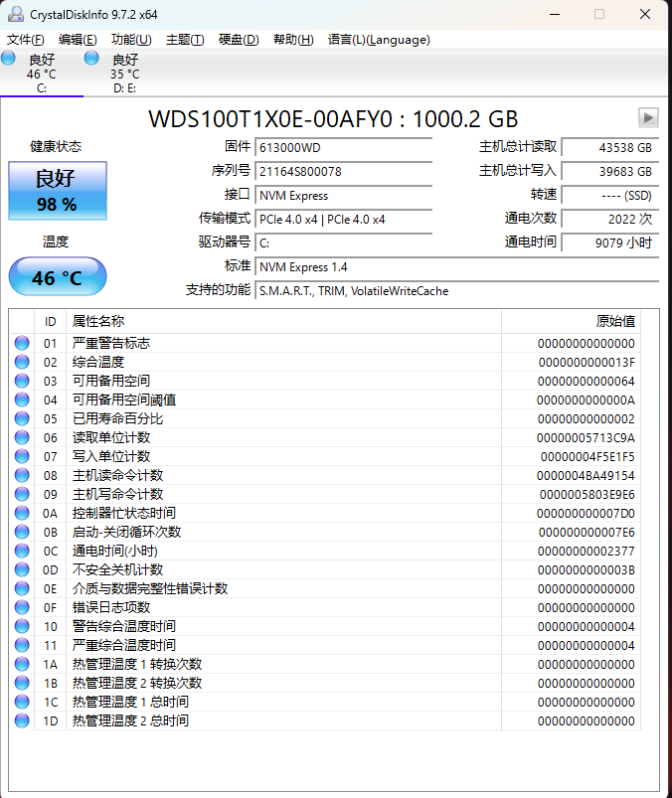
Task: Click the 原始值 column header
Action: pos(614,321)
